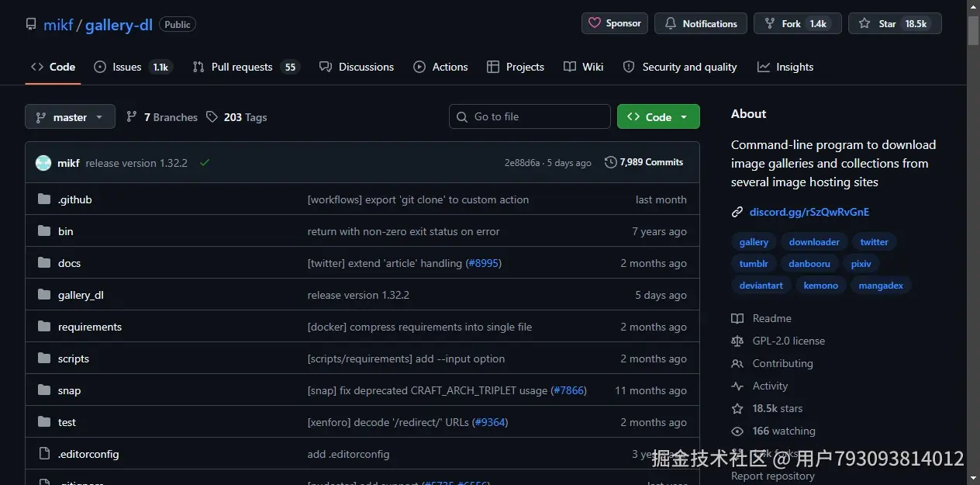980x485 pixels.
Task: Expand the green Code dropdown button
Action: (658, 116)
